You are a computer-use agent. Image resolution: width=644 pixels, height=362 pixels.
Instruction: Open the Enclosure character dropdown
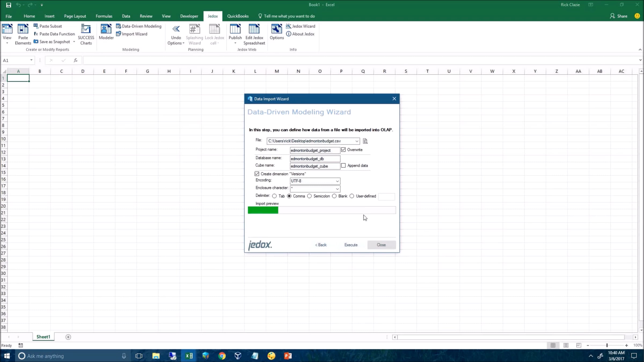337,189
